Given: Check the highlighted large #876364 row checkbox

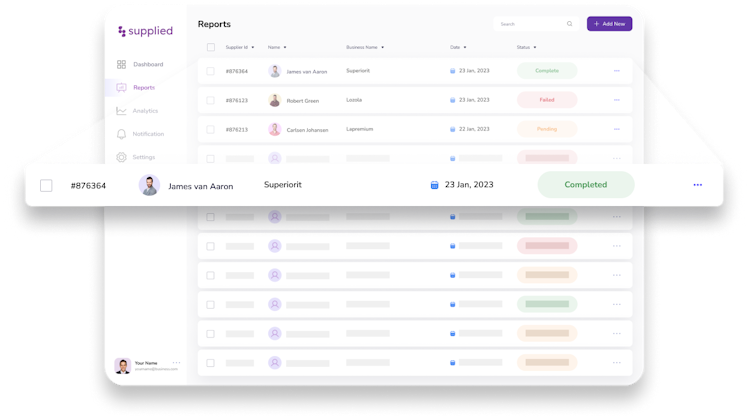Looking at the screenshot, I should click(46, 186).
